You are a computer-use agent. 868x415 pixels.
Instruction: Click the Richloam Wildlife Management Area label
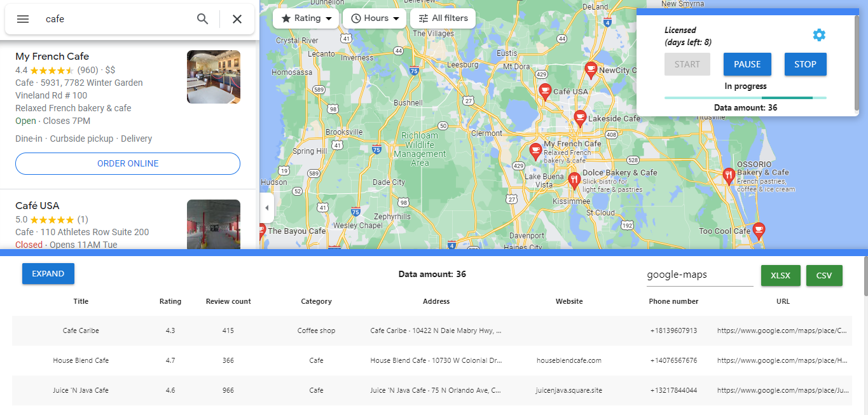tap(420, 149)
